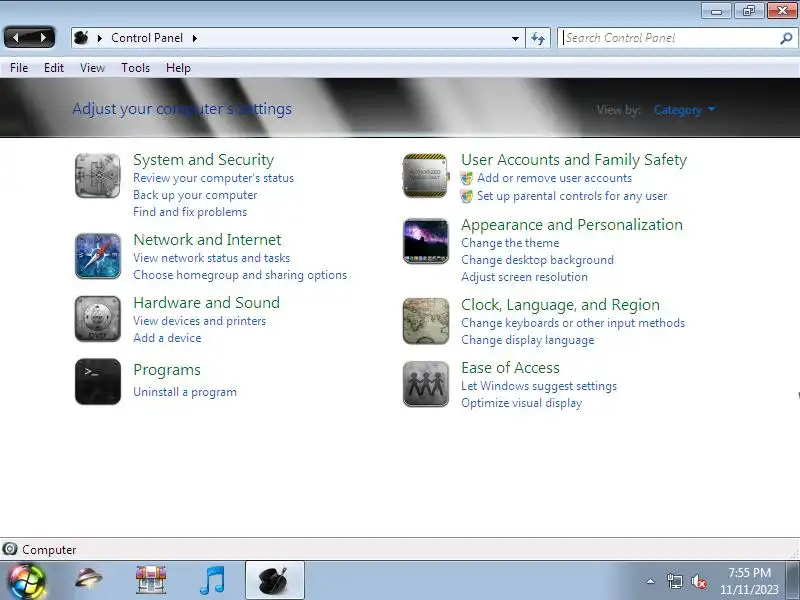Click Let Windows suggest settings
This screenshot has height=600, width=800.
pos(539,386)
